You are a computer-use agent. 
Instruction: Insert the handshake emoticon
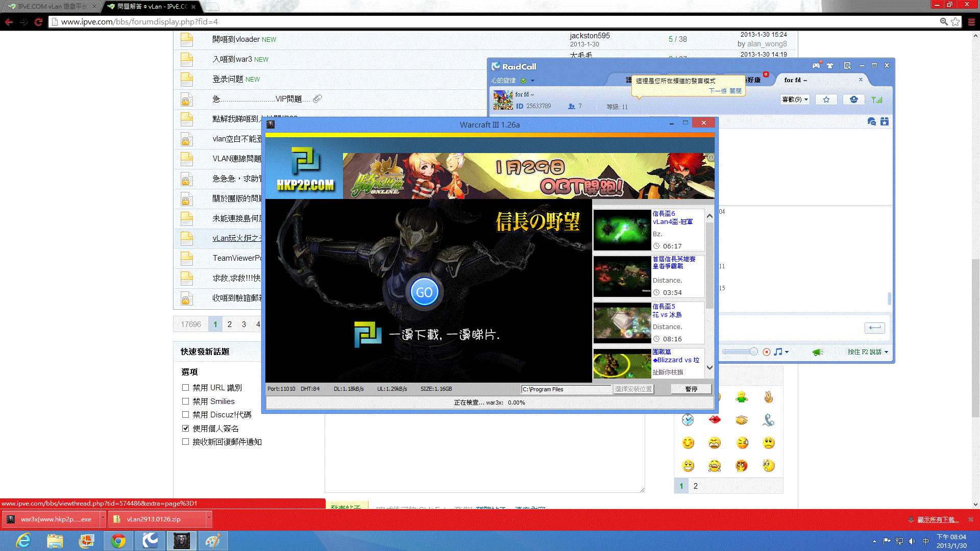click(x=742, y=419)
